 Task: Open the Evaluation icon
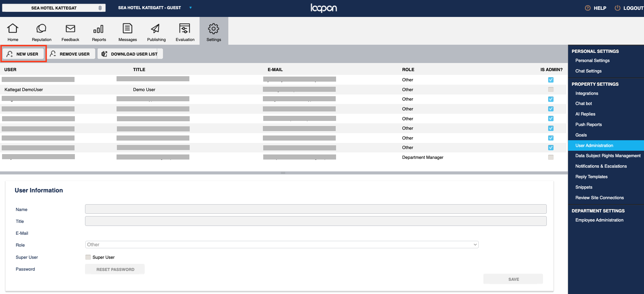point(185,28)
